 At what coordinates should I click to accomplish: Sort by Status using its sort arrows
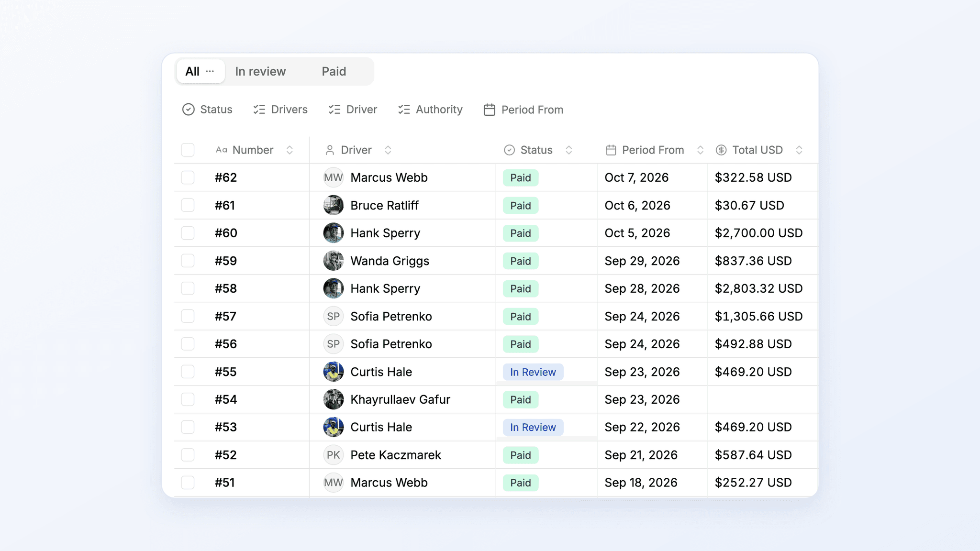[569, 150]
